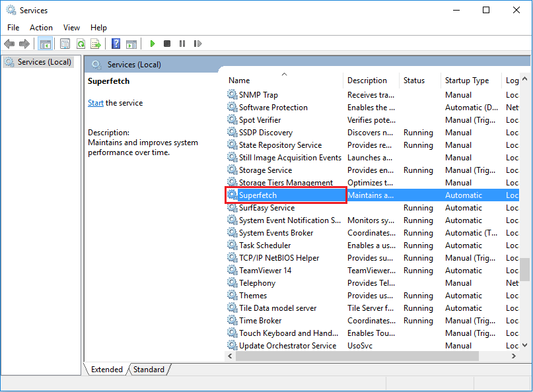533x392 pixels.
Task: Click the Back arrow in toolbar
Action: point(9,44)
